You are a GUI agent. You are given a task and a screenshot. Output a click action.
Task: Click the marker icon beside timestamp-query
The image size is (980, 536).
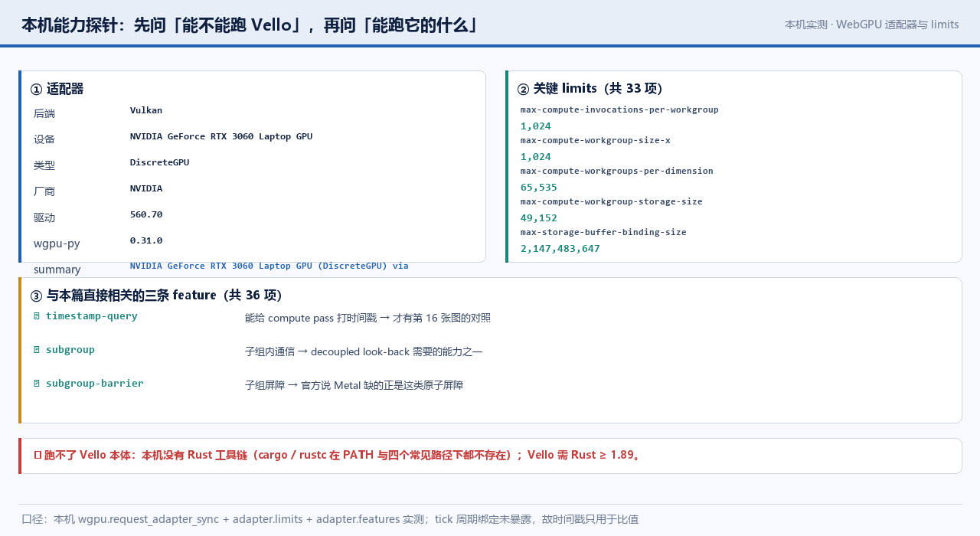click(37, 316)
